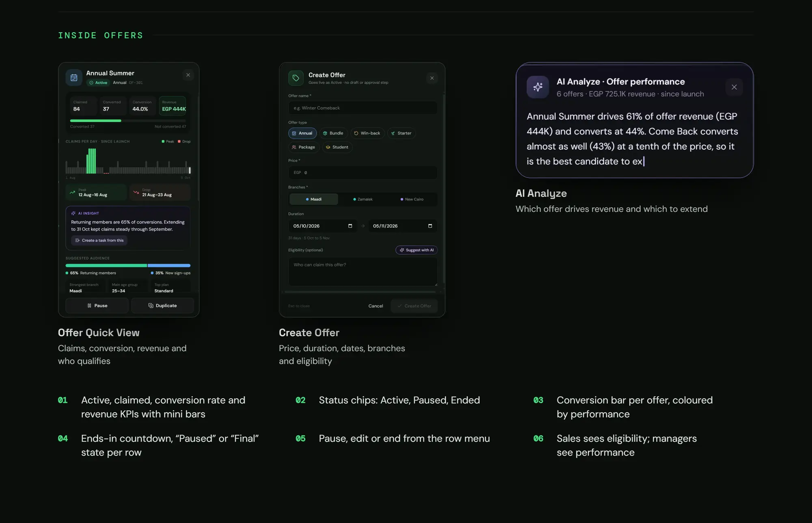
Task: Click the Drop 21 Aug–23 Aug card
Action: click(x=160, y=193)
